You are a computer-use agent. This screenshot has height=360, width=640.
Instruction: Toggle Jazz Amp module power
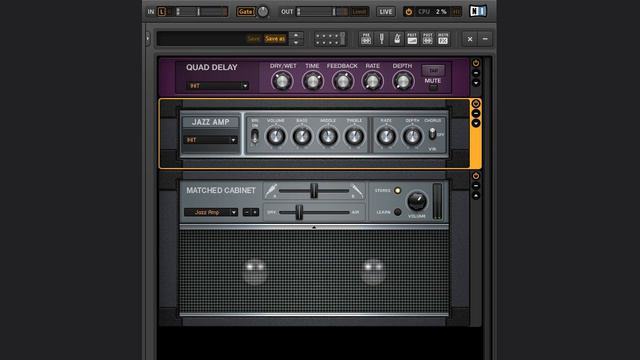tap(476, 104)
